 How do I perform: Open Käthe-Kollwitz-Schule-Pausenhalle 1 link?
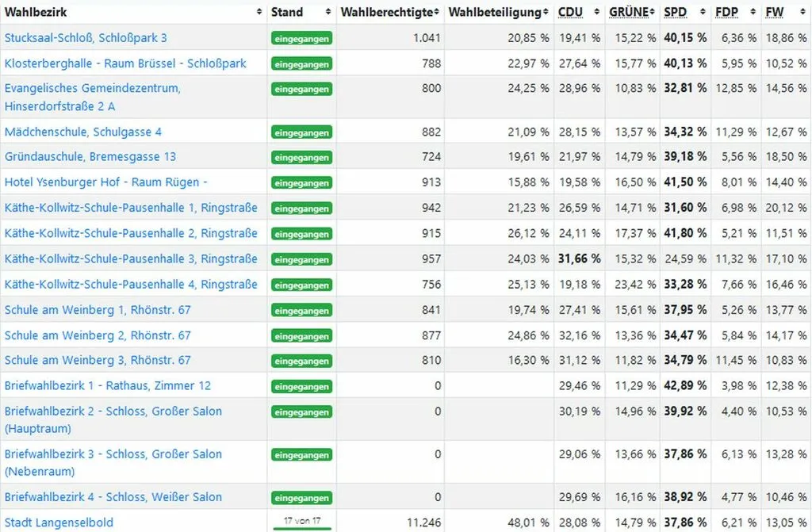click(x=131, y=208)
